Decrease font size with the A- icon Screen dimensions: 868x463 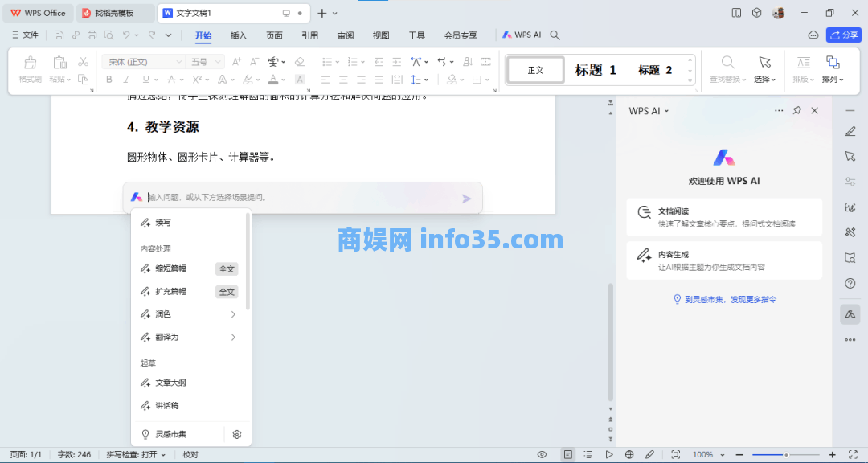254,61
